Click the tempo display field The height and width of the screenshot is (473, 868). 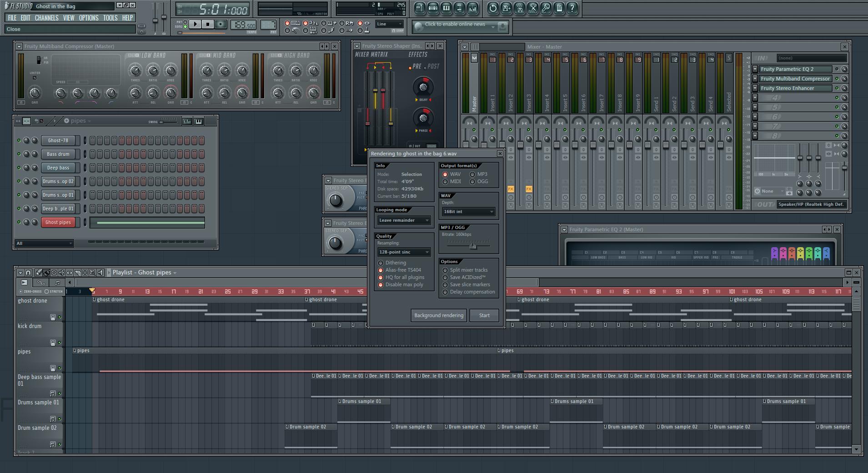click(x=243, y=25)
